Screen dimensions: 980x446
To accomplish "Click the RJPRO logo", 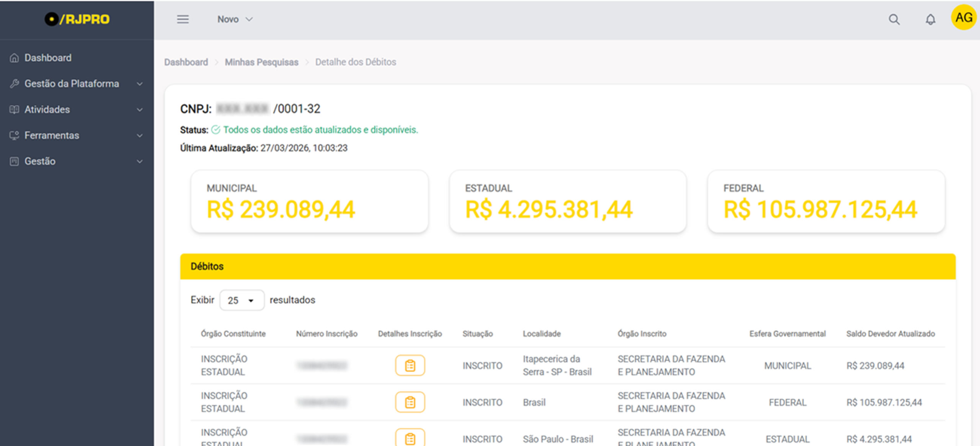I will pyautogui.click(x=77, y=19).
